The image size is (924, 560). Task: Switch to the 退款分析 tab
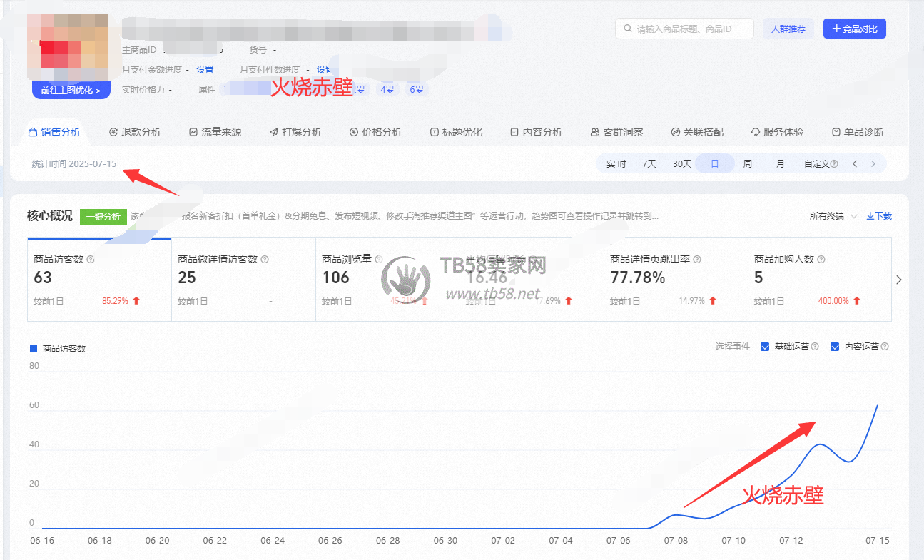[135, 132]
